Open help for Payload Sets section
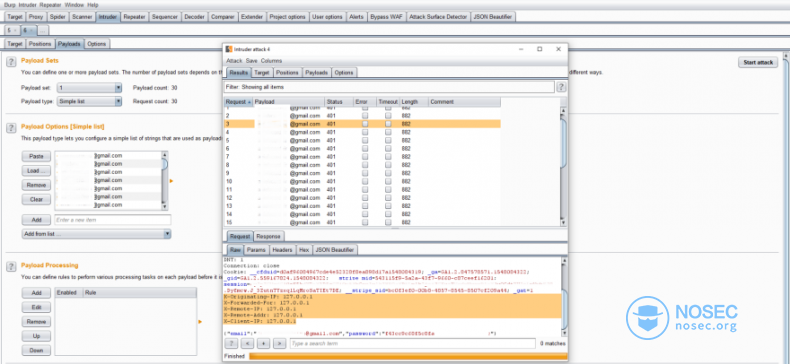The width and height of the screenshot is (790, 364). click(10, 62)
